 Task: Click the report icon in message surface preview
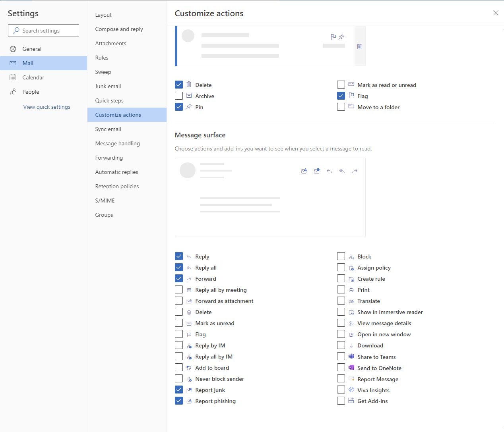click(304, 171)
